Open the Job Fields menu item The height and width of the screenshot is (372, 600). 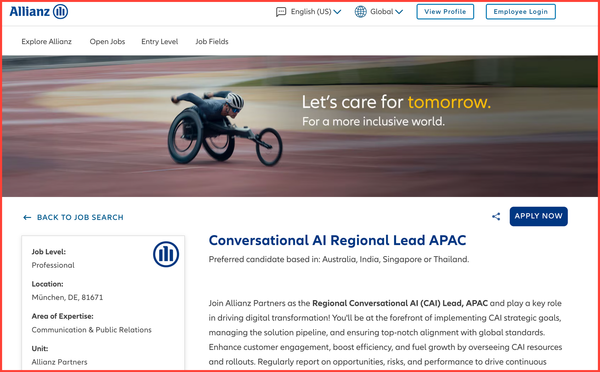(x=212, y=41)
